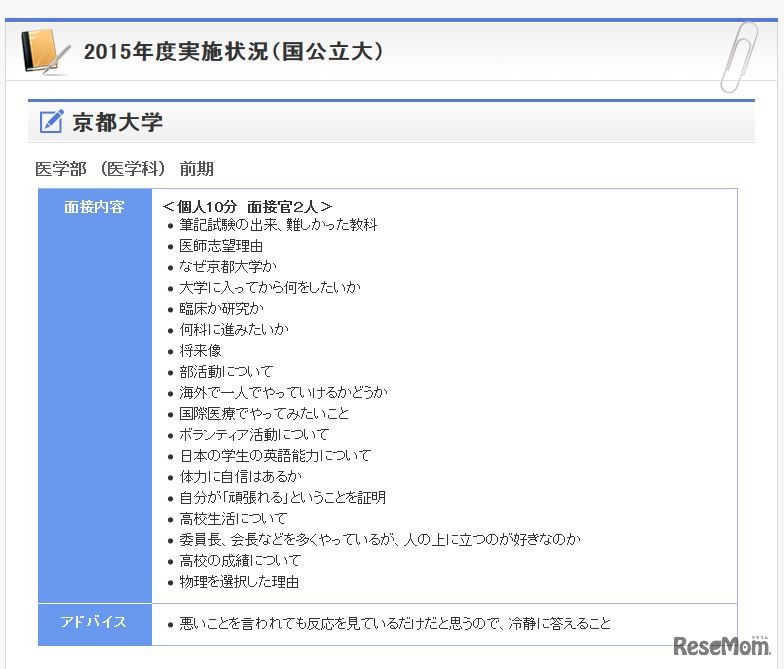Click the アドバイス row header cell
Viewport: 784px width, 669px height.
tap(94, 624)
